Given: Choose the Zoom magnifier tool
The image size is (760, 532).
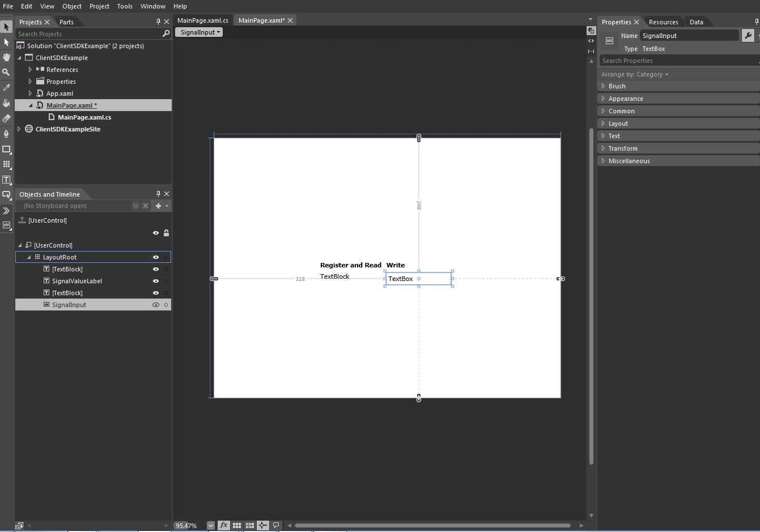Looking at the screenshot, I should coord(6,73).
